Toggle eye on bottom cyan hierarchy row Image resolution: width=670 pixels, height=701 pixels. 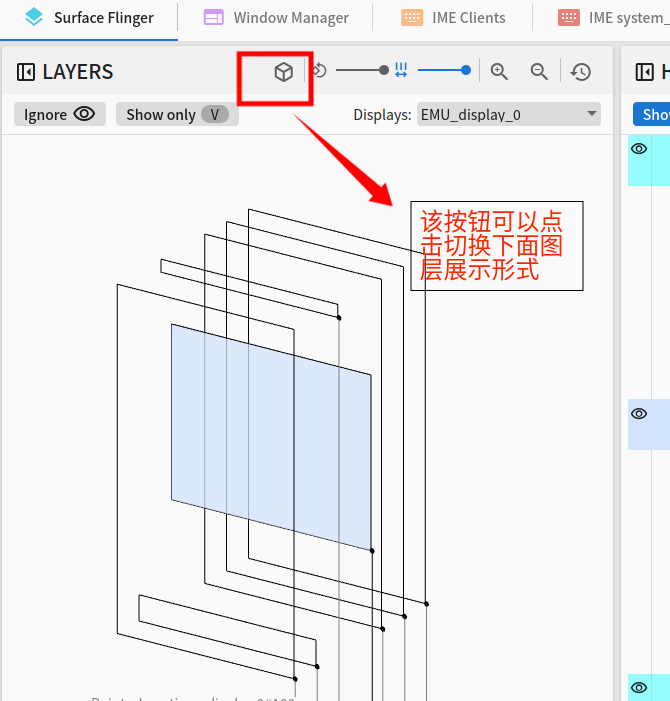(x=639, y=687)
